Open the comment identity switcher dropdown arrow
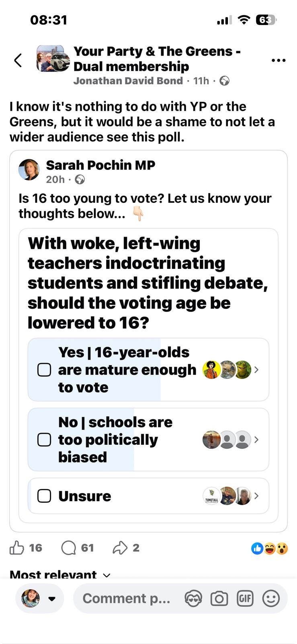297x644 pixels. click(51, 599)
